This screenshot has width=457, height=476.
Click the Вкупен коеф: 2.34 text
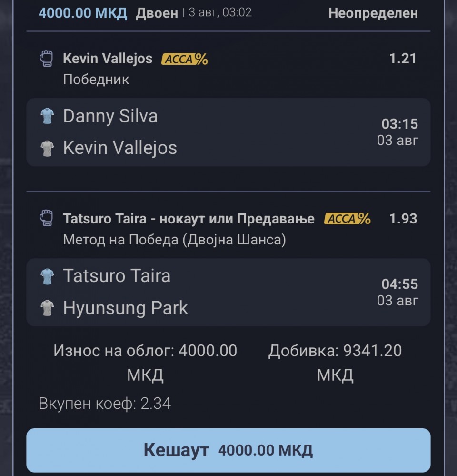coord(105,404)
